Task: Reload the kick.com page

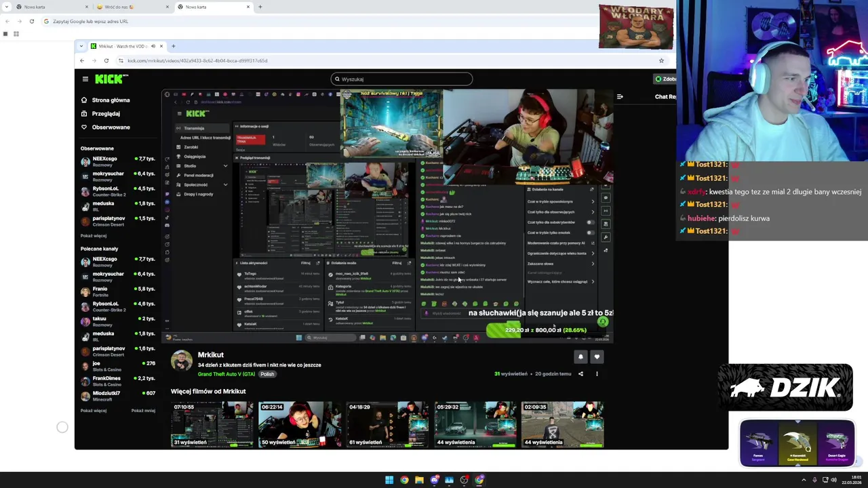Action: pos(106,60)
